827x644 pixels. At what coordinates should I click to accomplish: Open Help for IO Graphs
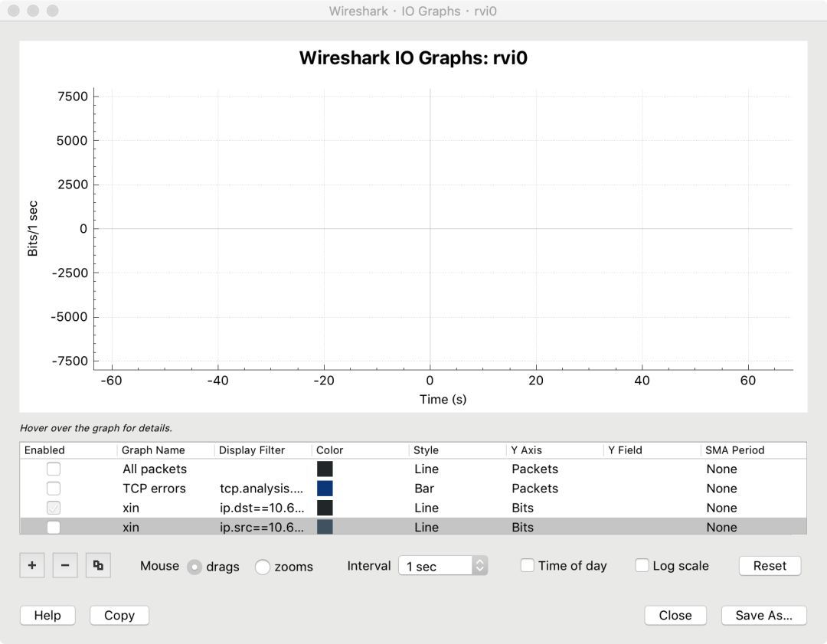click(x=47, y=615)
